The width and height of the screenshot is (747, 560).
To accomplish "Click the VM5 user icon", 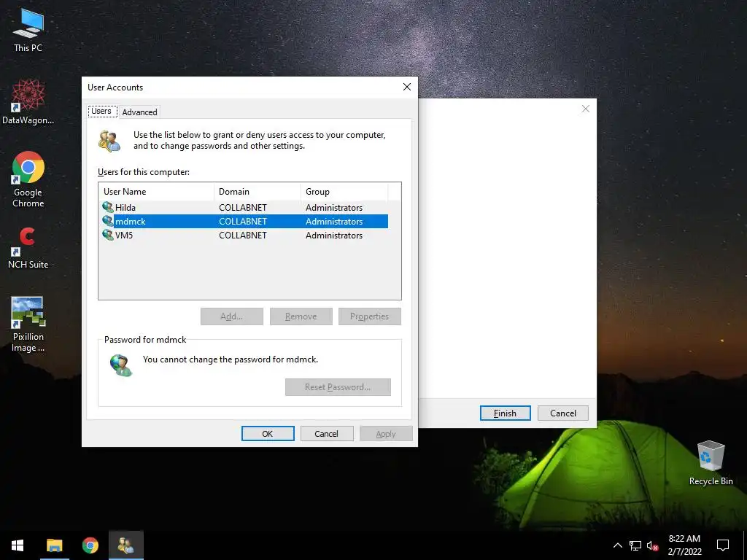I will click(x=108, y=236).
